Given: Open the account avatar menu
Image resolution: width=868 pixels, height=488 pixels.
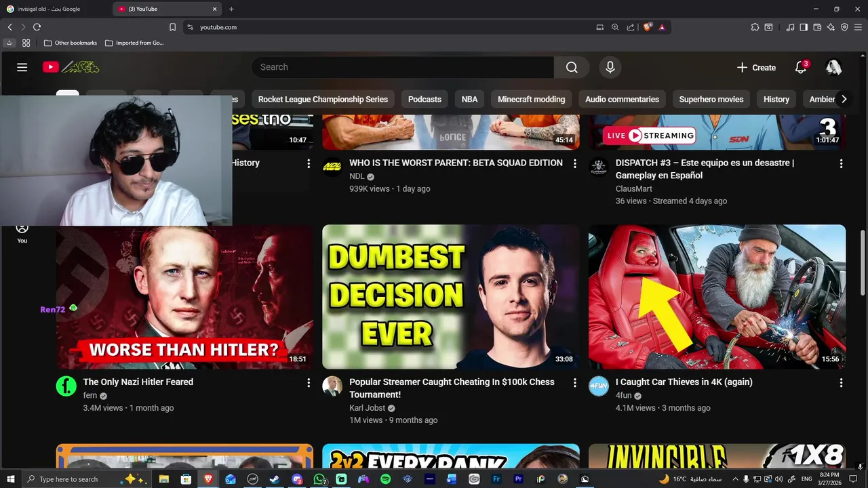Looking at the screenshot, I should (833, 67).
